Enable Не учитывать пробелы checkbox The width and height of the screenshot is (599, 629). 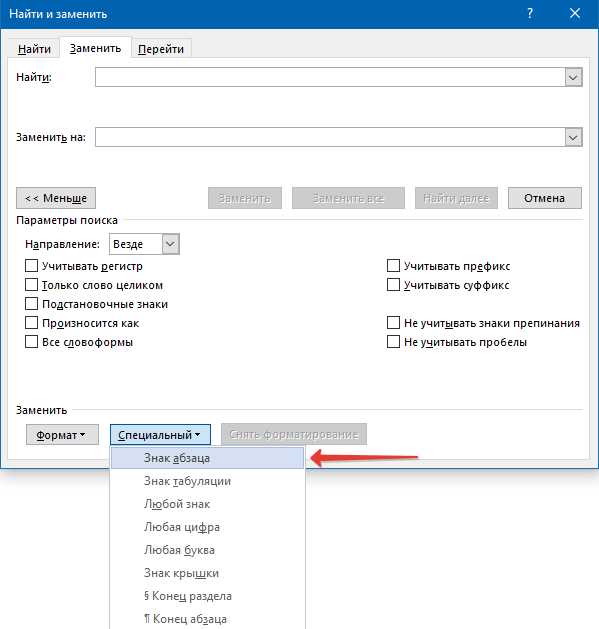click(393, 342)
